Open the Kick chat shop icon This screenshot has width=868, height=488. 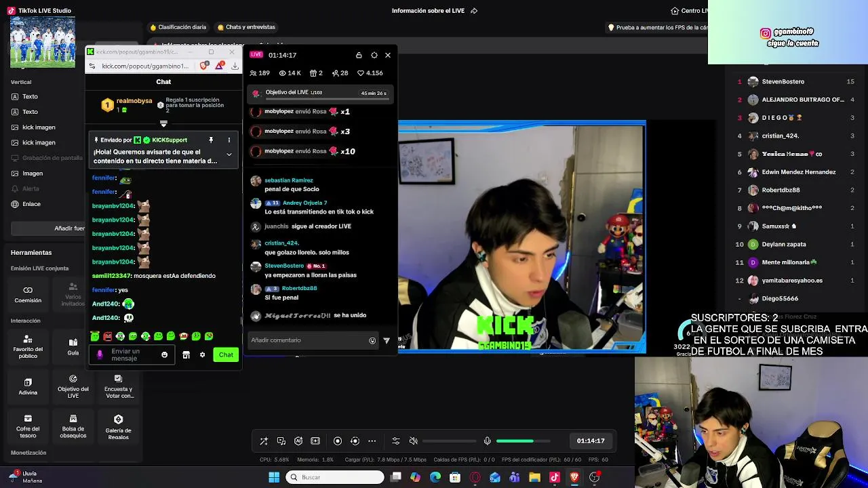pyautogui.click(x=186, y=354)
